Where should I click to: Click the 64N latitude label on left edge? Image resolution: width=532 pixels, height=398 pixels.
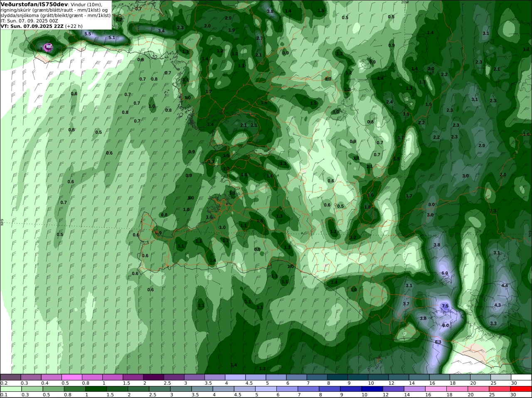pos(2,222)
